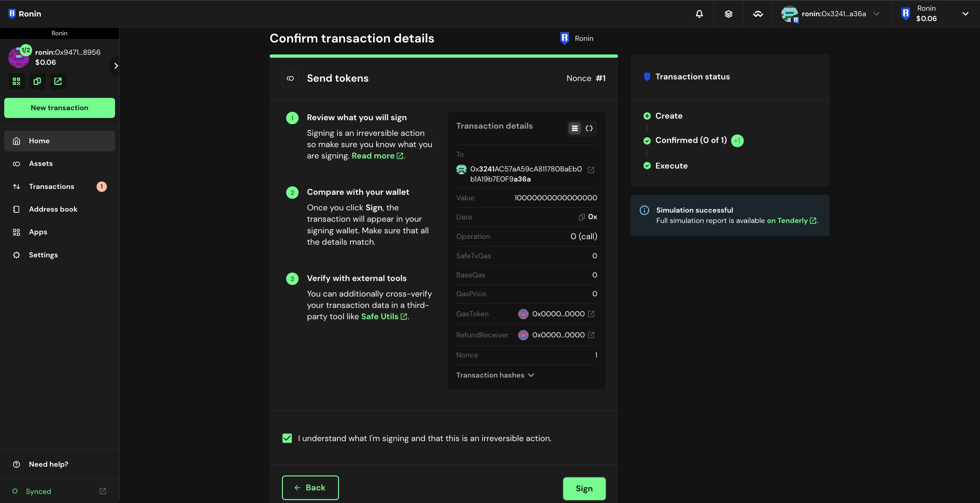Copy the Safe address in sidebar
The height and width of the screenshot is (503, 980).
[x=37, y=81]
